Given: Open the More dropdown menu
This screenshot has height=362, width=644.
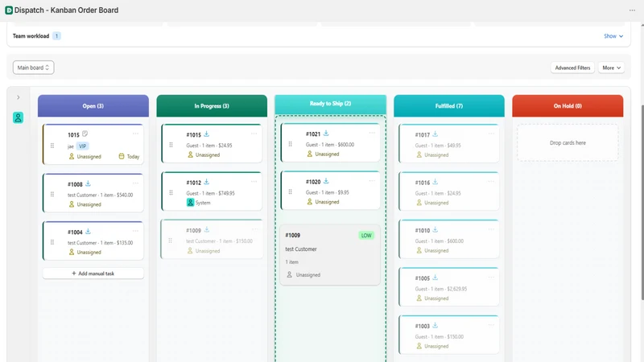Looking at the screenshot, I should tap(612, 68).
